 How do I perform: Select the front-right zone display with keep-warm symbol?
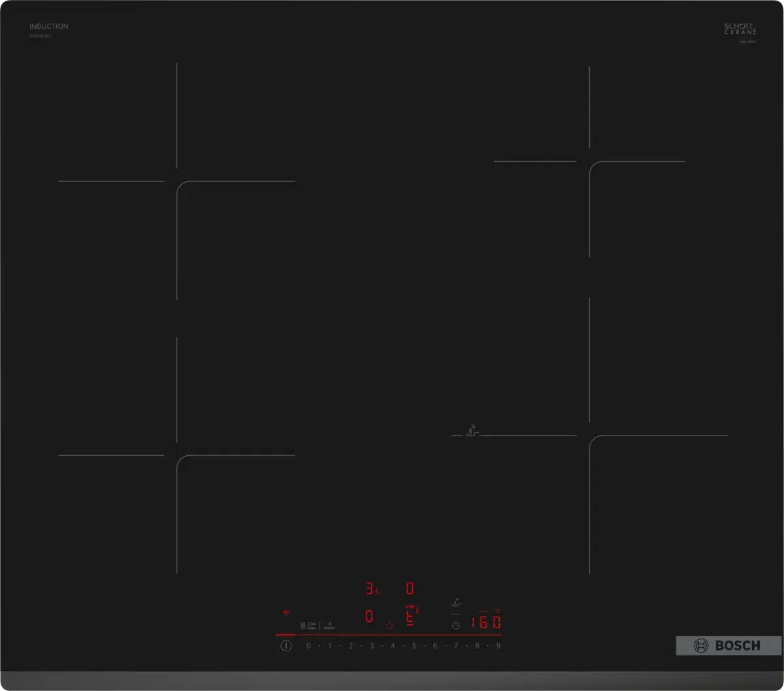[x=411, y=615]
